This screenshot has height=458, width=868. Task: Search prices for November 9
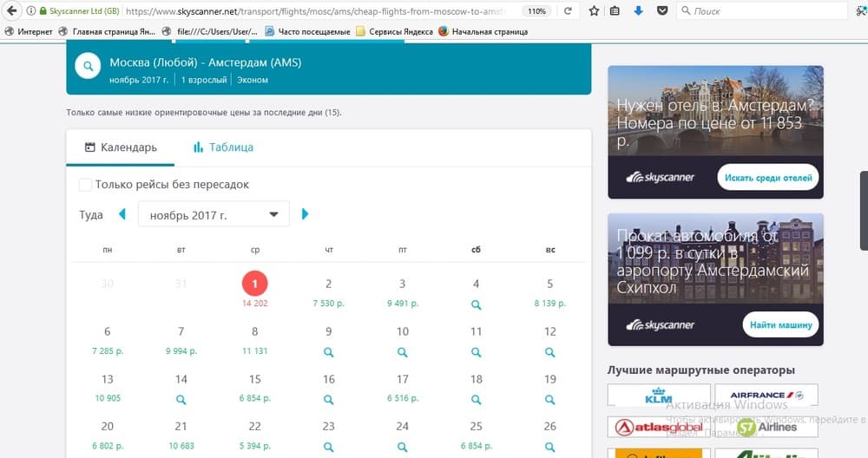pos(328,352)
